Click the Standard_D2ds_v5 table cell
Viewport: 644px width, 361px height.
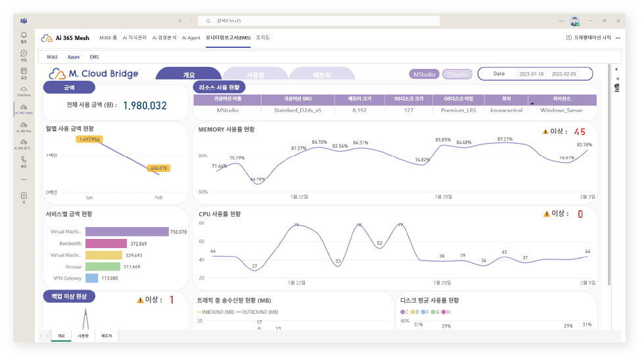(298, 110)
